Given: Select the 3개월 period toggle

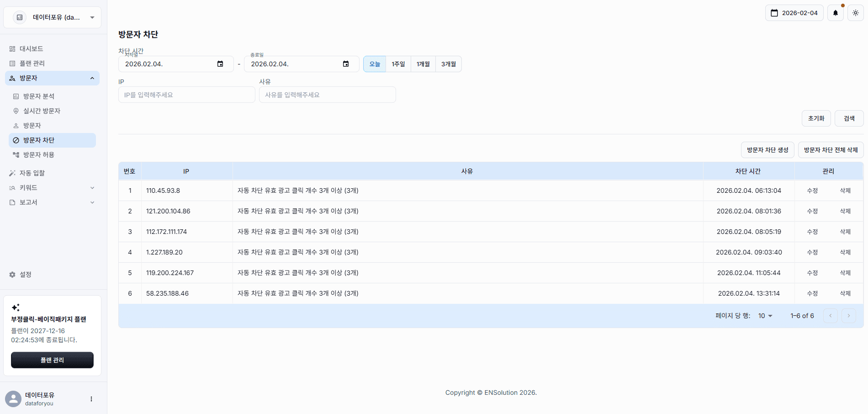Looking at the screenshot, I should (448, 64).
